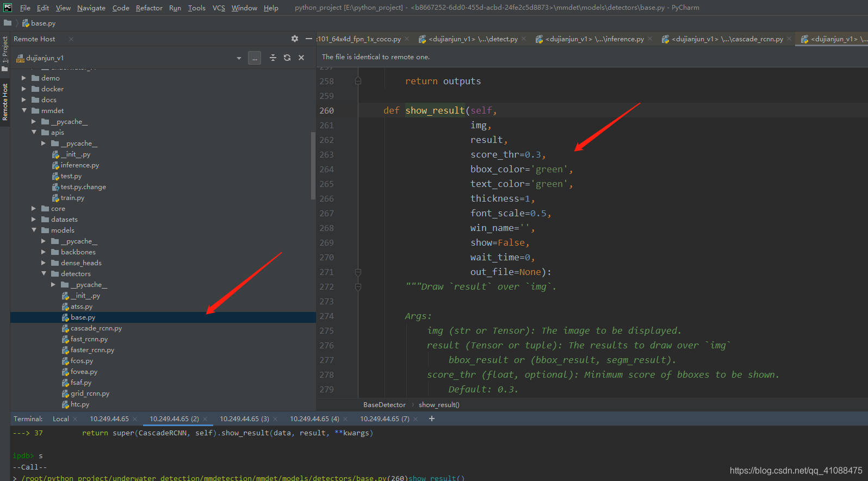Collapse all in Remote Host tree
This screenshot has width=868, height=481.
(x=273, y=58)
